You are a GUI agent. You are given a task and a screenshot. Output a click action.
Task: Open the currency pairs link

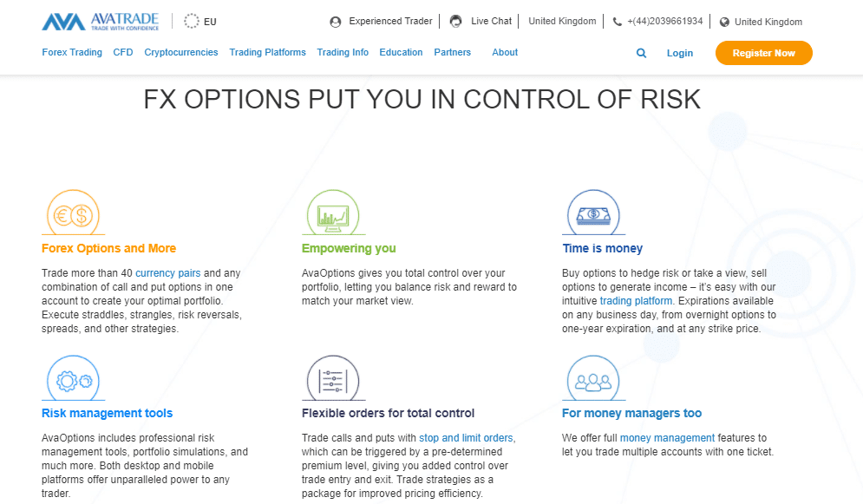(x=167, y=272)
